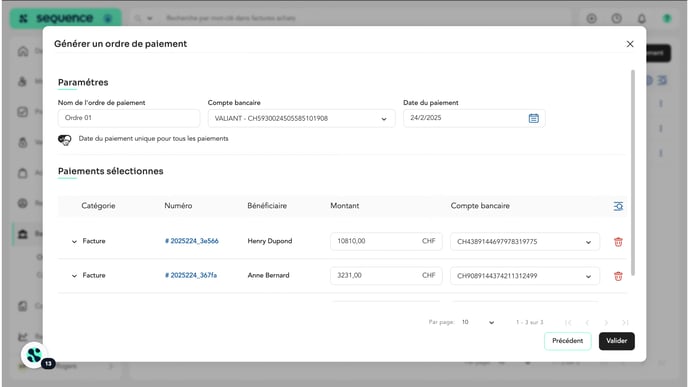This screenshot has width=688, height=387.
Task: Edit amount 10810,00 for Henry Dupond
Action: pos(386,241)
